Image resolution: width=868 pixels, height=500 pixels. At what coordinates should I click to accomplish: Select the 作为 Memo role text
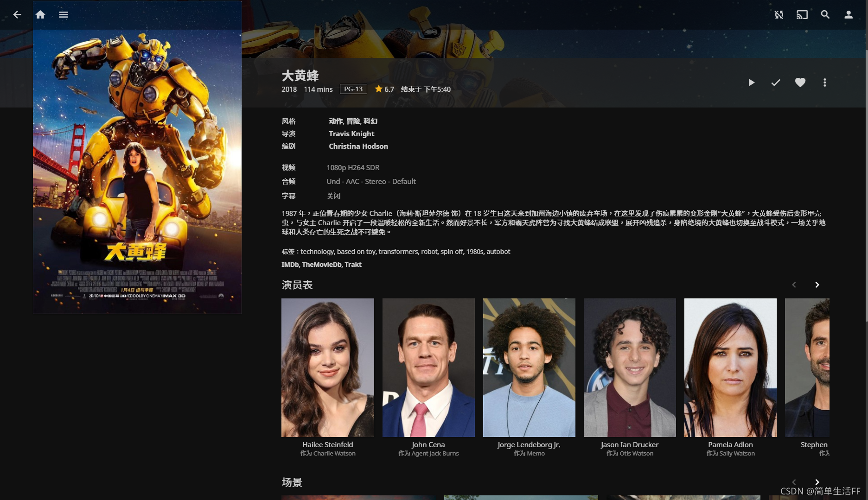[529, 453]
